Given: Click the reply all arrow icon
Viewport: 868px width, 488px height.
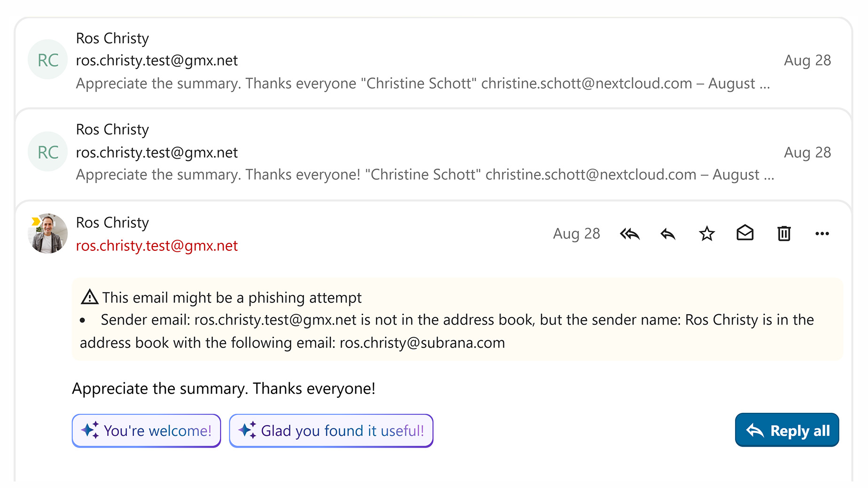Looking at the screenshot, I should coord(630,233).
